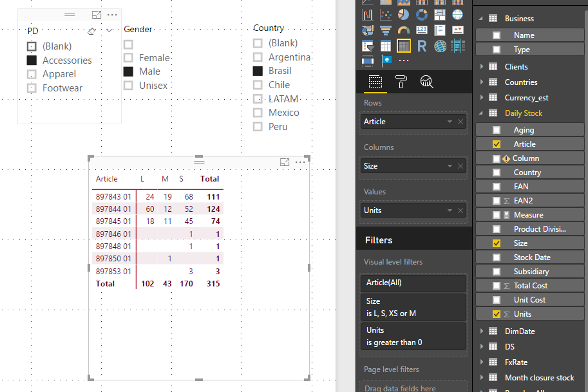Open the Size visual level filter card
Viewport: 588px width, 392px height.
(413, 307)
